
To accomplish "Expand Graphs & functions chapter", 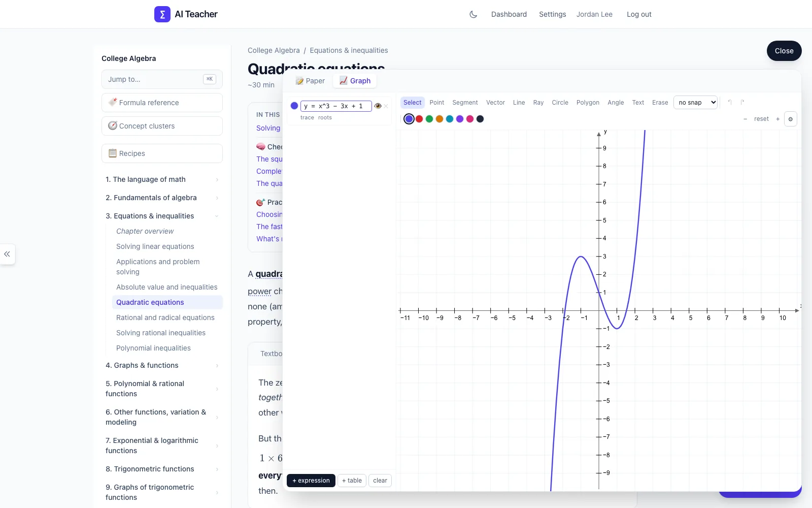I will (x=162, y=365).
